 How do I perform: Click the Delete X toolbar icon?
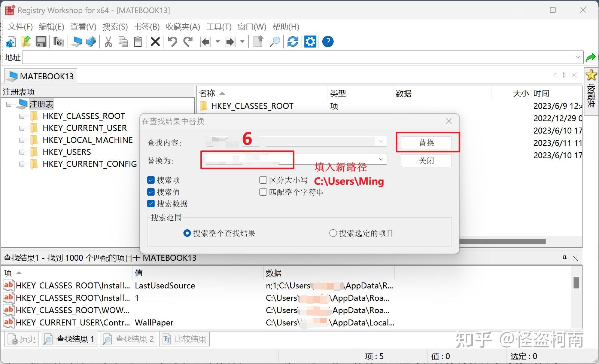[155, 42]
